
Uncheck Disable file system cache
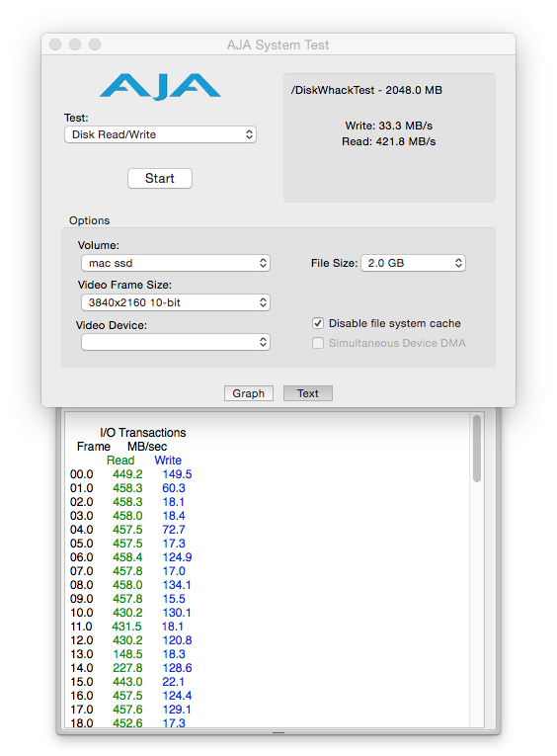pos(318,323)
